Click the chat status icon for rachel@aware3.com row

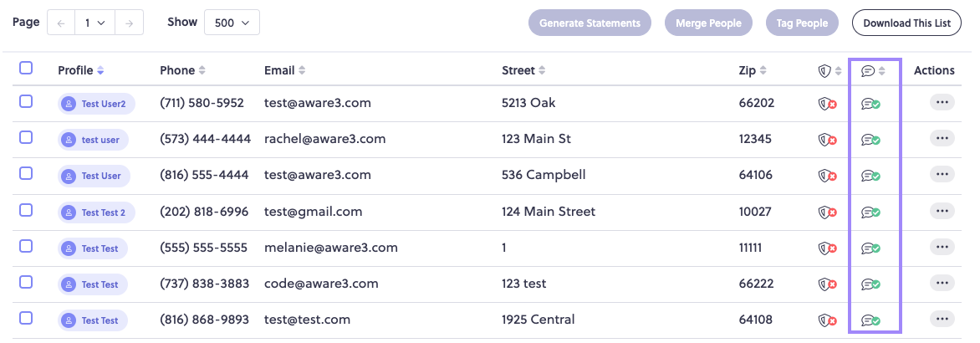click(870, 140)
